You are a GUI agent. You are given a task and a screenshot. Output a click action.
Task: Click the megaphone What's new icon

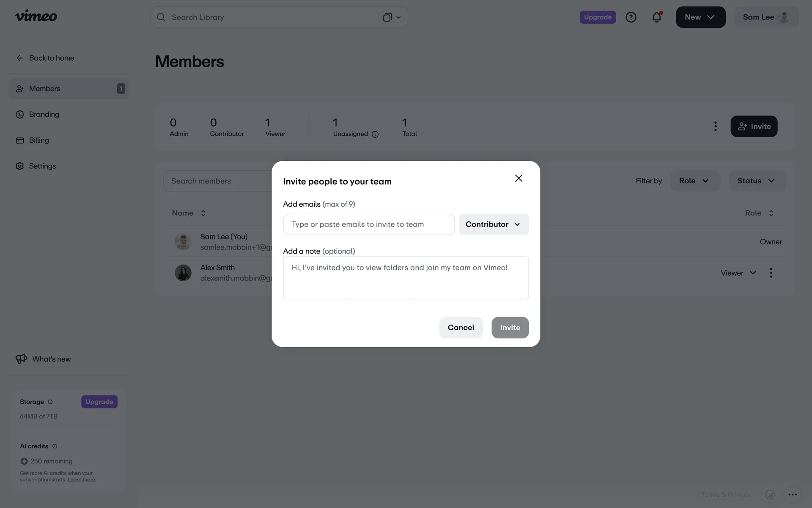point(21,359)
